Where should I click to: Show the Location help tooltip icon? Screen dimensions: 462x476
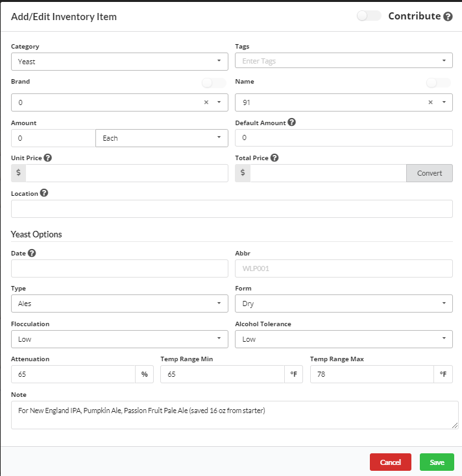[x=44, y=193]
